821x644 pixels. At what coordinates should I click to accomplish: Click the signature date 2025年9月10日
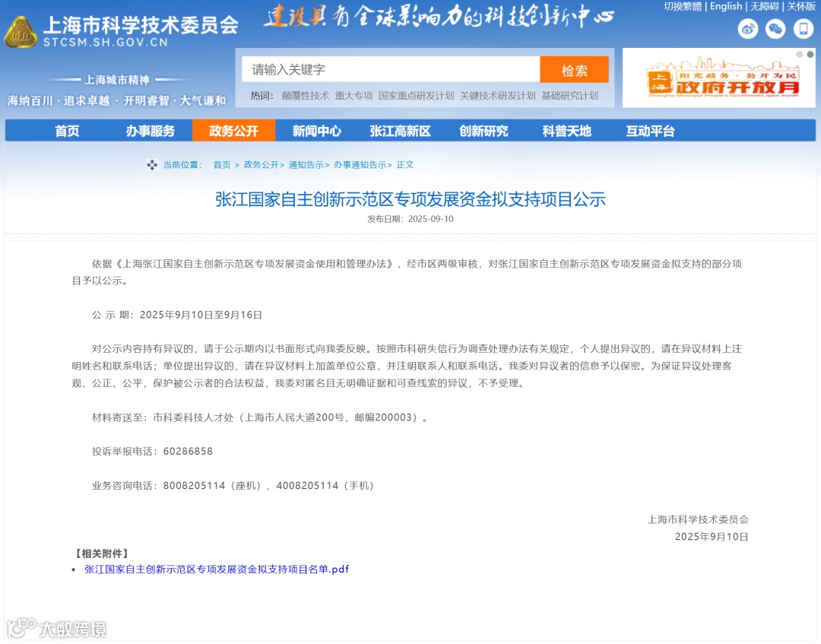tap(712, 538)
